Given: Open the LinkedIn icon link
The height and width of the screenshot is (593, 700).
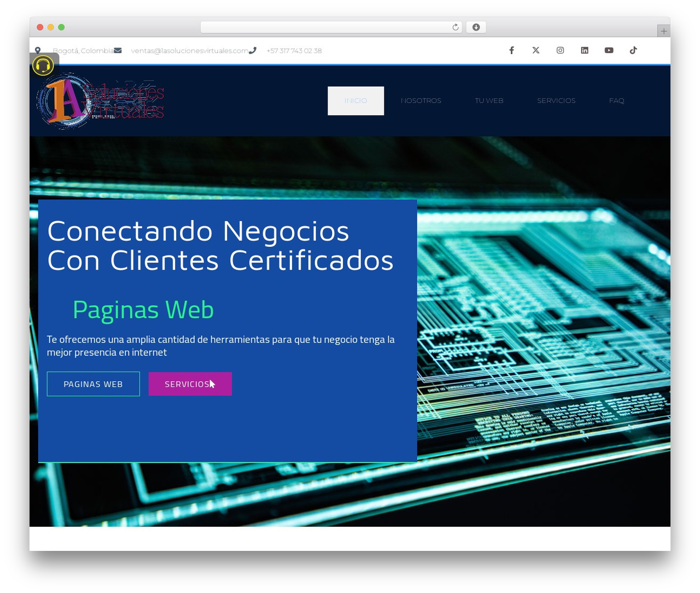Looking at the screenshot, I should 585,50.
